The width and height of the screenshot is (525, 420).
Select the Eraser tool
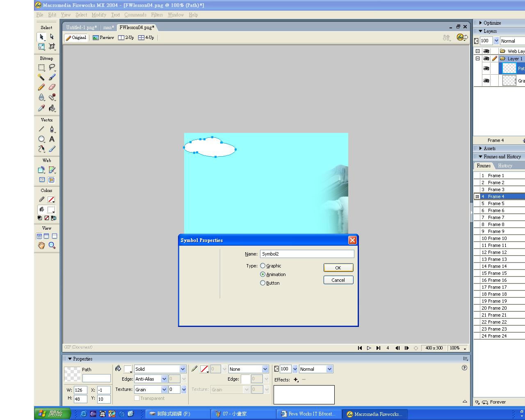click(52, 87)
